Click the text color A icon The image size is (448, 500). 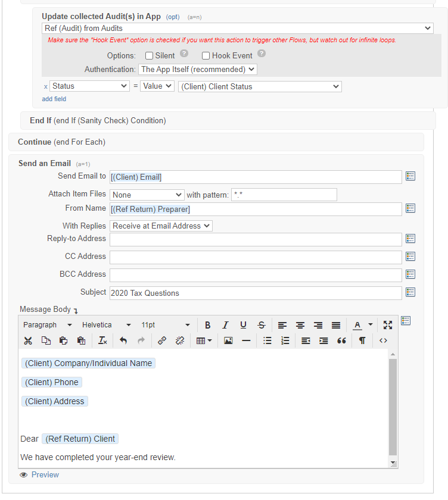pyautogui.click(x=357, y=325)
